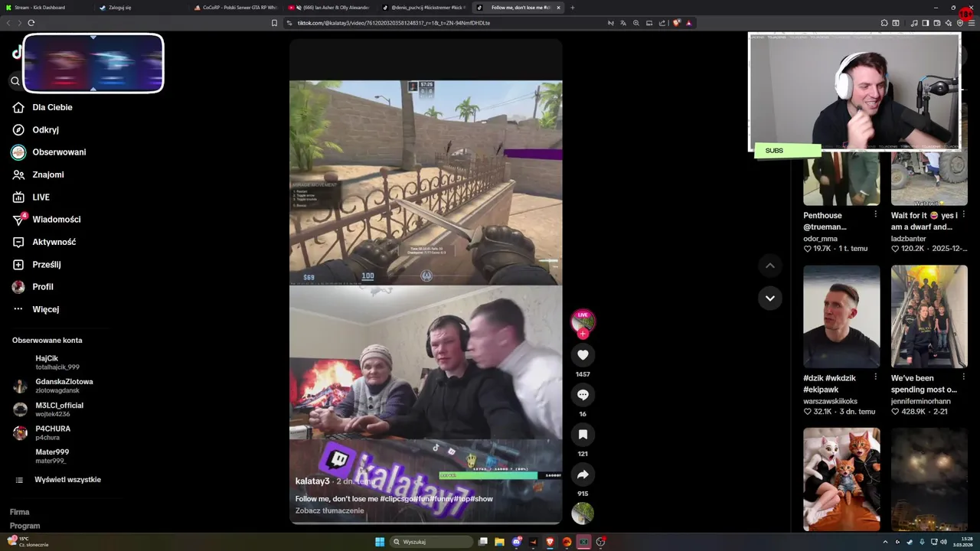Open Brave Rewards triangle icon

click(x=689, y=23)
